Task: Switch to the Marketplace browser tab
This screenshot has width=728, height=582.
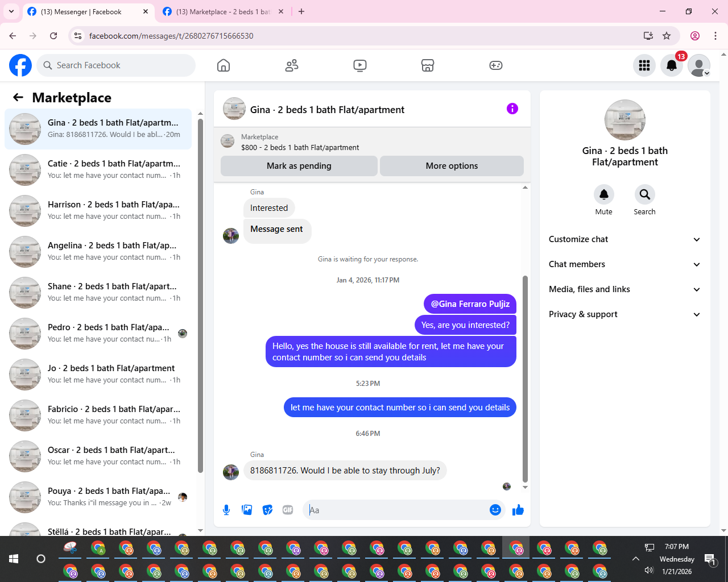Action: [x=223, y=11]
